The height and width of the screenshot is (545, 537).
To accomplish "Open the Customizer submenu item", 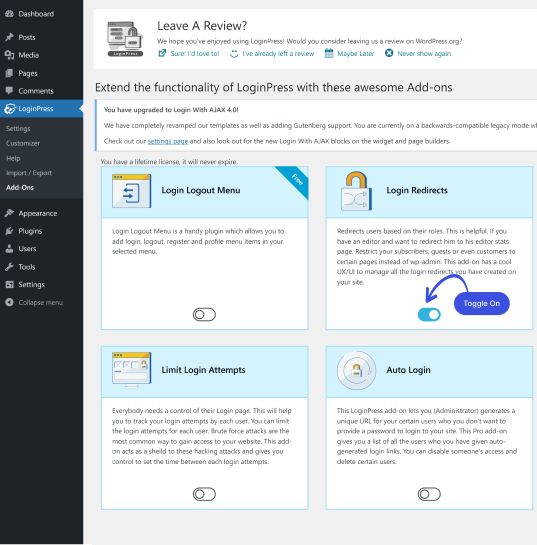I will tap(23, 143).
